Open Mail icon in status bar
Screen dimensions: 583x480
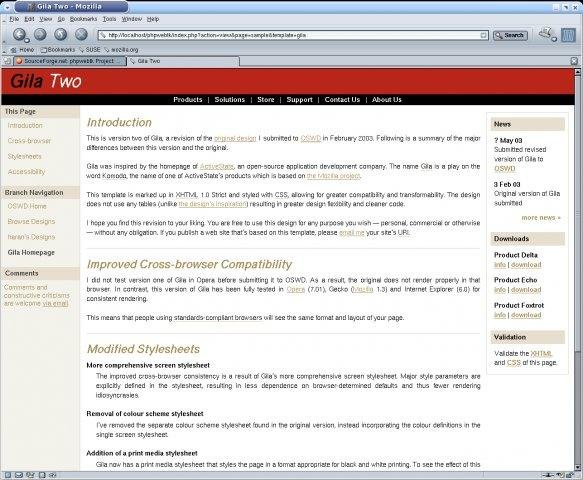point(19,475)
